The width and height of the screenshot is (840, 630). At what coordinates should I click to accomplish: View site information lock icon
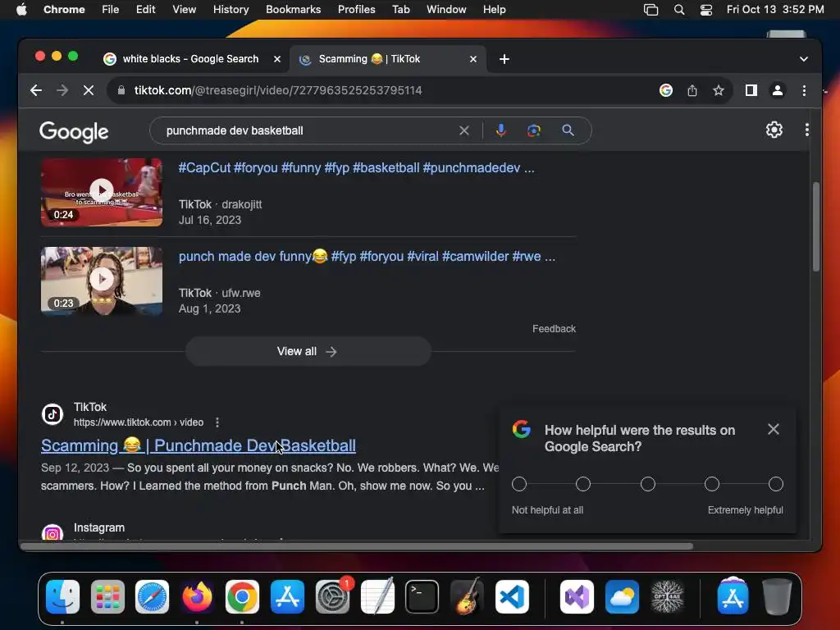[121, 90]
